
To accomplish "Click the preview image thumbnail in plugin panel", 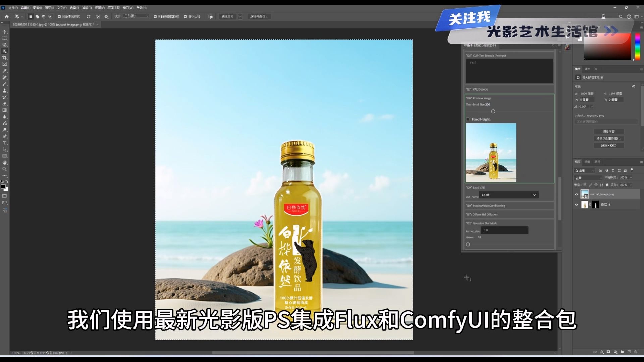I will tap(491, 153).
